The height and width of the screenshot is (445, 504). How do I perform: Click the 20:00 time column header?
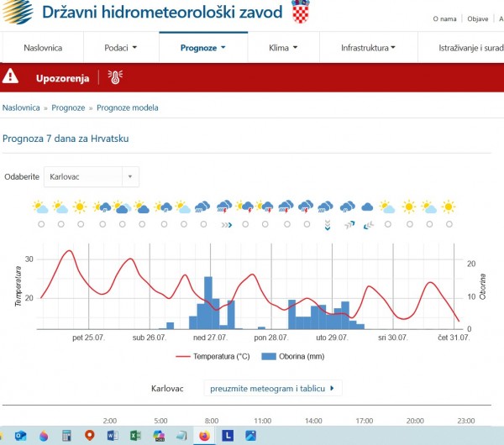click(415, 421)
